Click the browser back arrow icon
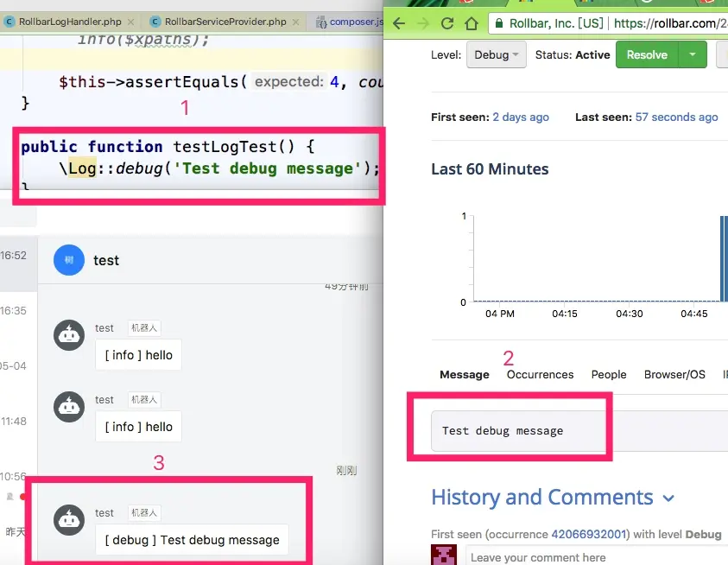This screenshot has width=728, height=565. pos(399,23)
